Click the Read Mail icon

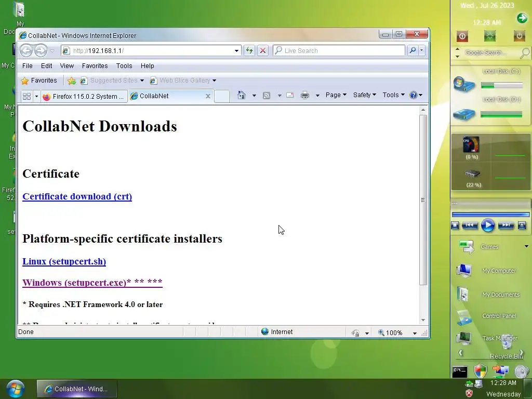(x=290, y=96)
